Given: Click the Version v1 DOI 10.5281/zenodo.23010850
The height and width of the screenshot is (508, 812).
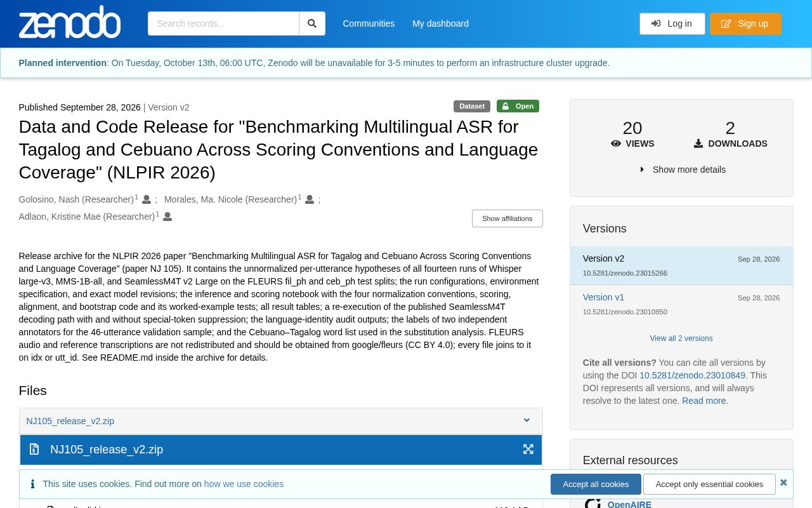Looking at the screenshot, I should coord(625,312).
